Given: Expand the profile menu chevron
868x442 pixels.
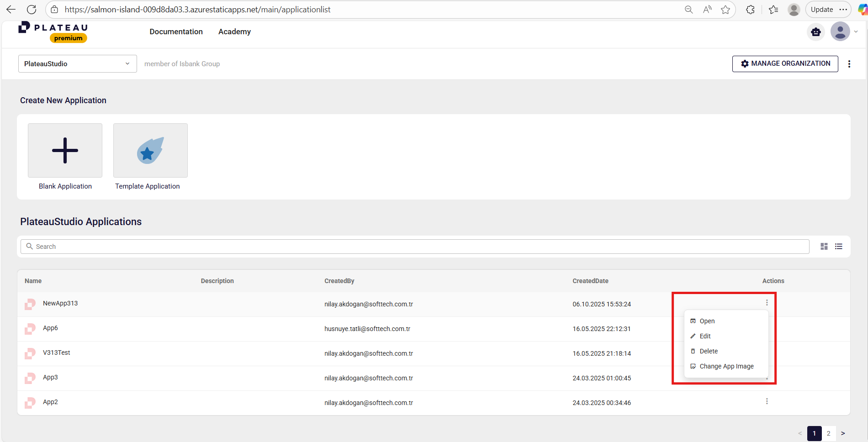Looking at the screenshot, I should pos(856,32).
